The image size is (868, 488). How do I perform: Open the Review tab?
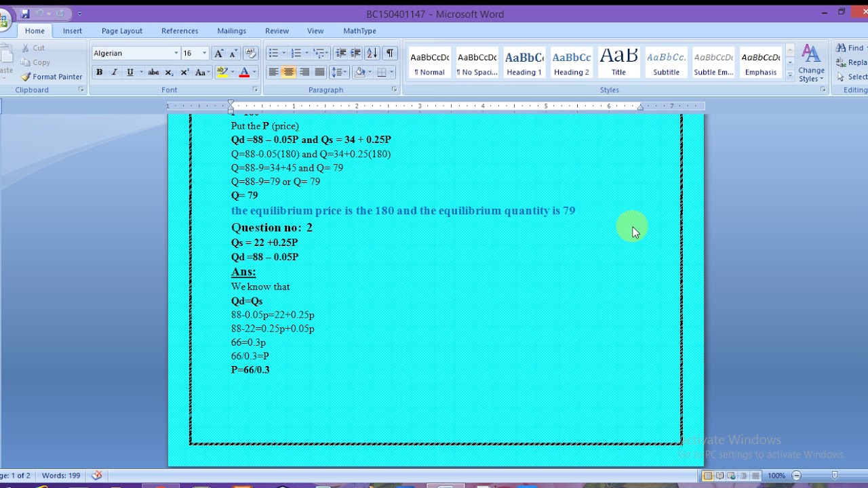pos(277,31)
